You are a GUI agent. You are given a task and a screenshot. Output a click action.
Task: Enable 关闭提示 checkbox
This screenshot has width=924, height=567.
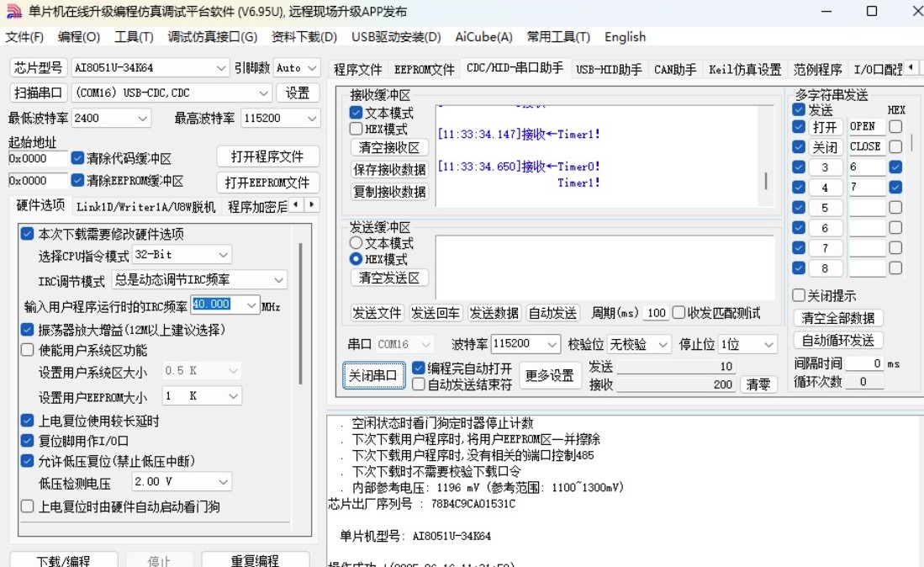click(799, 294)
